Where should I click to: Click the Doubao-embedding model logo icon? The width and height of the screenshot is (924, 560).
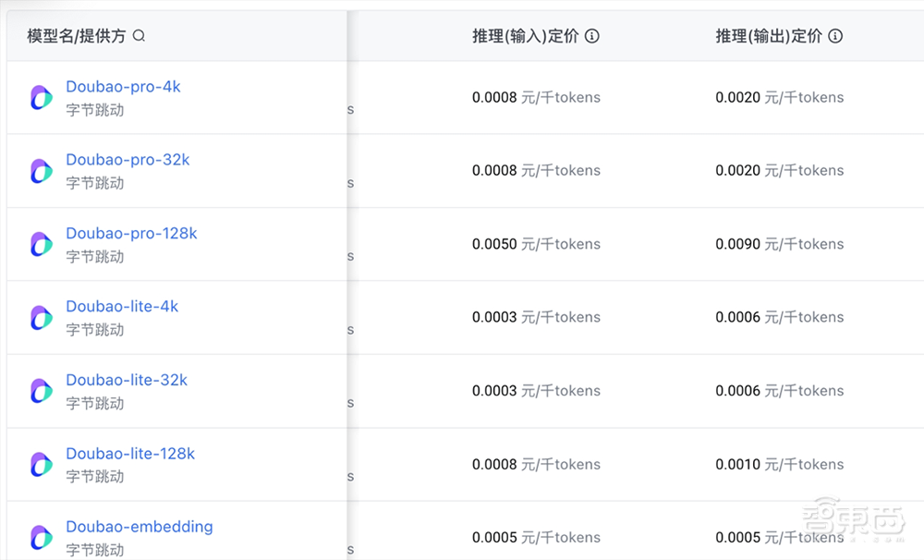[x=41, y=537]
